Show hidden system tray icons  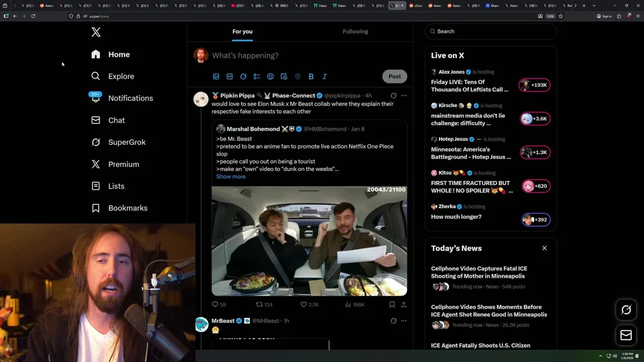(x=600, y=356)
